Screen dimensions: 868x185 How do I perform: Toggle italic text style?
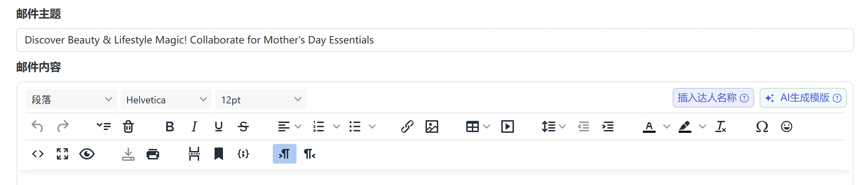(x=194, y=126)
